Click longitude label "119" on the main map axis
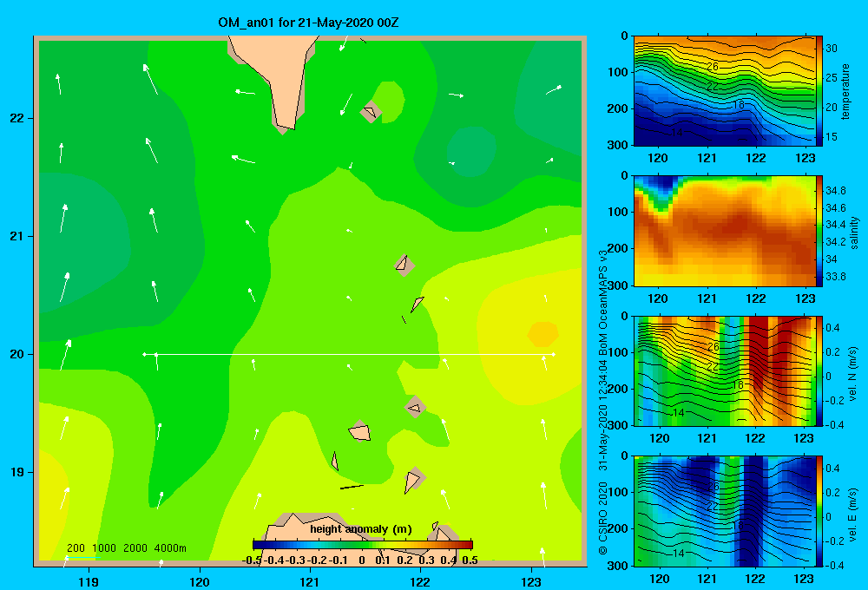This screenshot has height=590, width=868. pos(89,581)
